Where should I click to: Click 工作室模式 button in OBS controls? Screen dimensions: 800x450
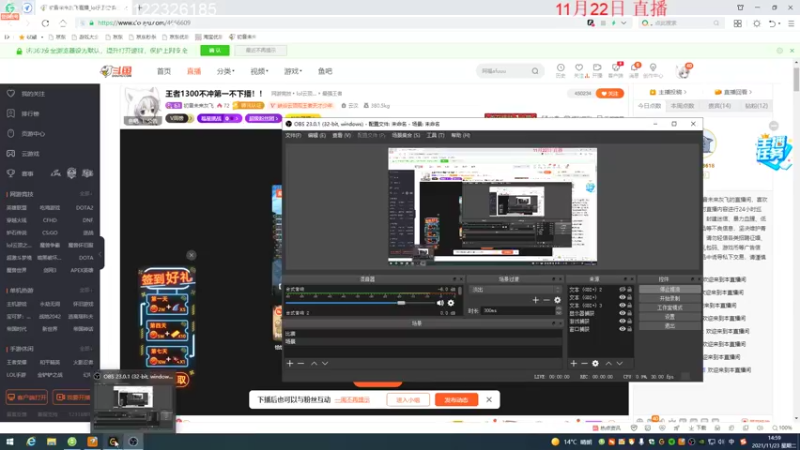pyautogui.click(x=670, y=308)
